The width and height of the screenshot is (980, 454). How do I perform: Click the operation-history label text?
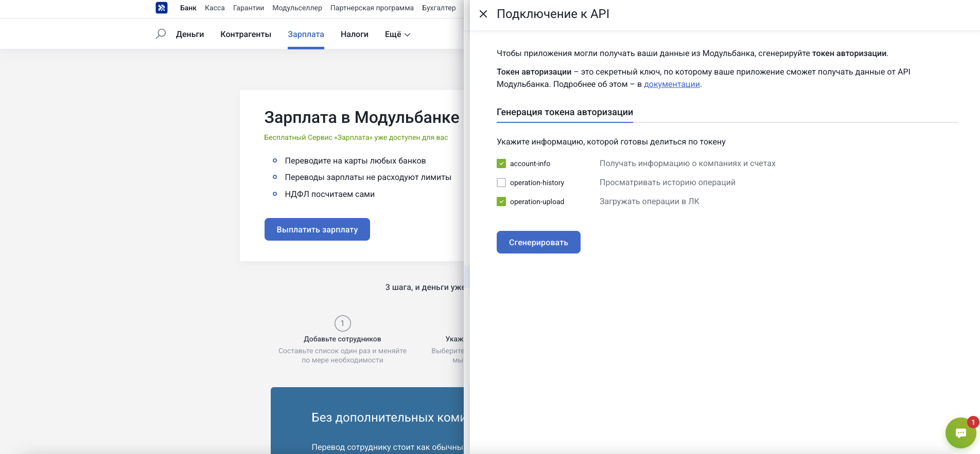point(537,183)
